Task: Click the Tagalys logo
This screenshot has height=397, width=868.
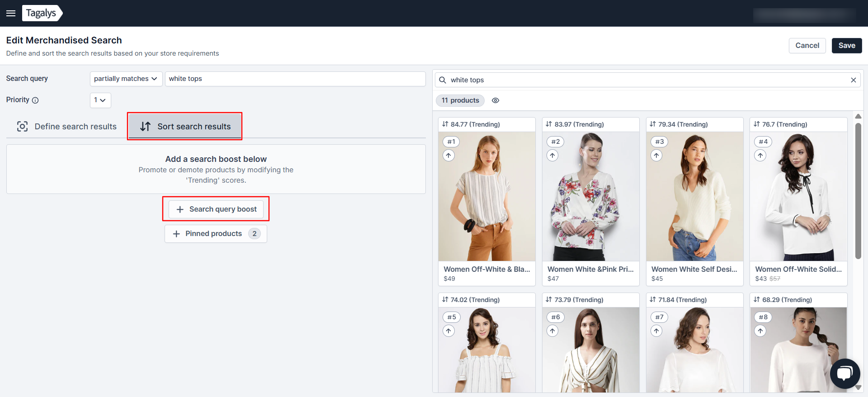Action: [42, 13]
